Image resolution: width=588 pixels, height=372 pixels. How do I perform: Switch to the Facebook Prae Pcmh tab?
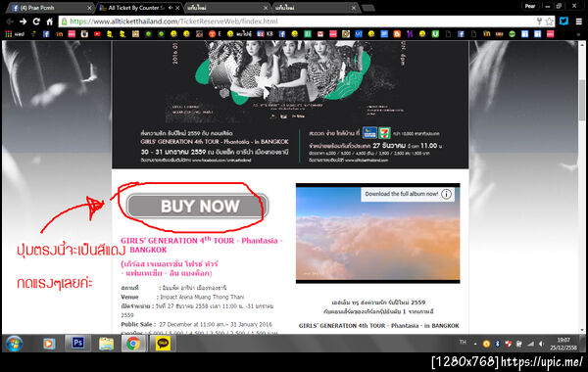coord(51,8)
